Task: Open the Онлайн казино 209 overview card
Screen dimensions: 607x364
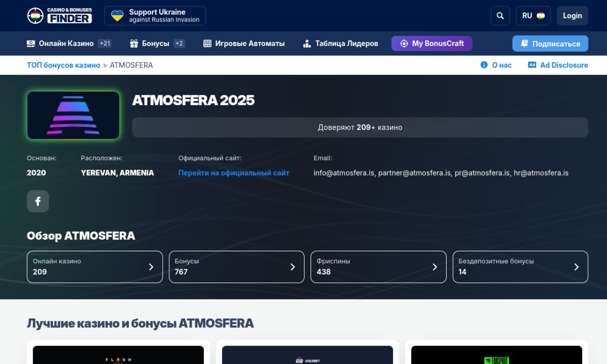Action: [x=94, y=267]
